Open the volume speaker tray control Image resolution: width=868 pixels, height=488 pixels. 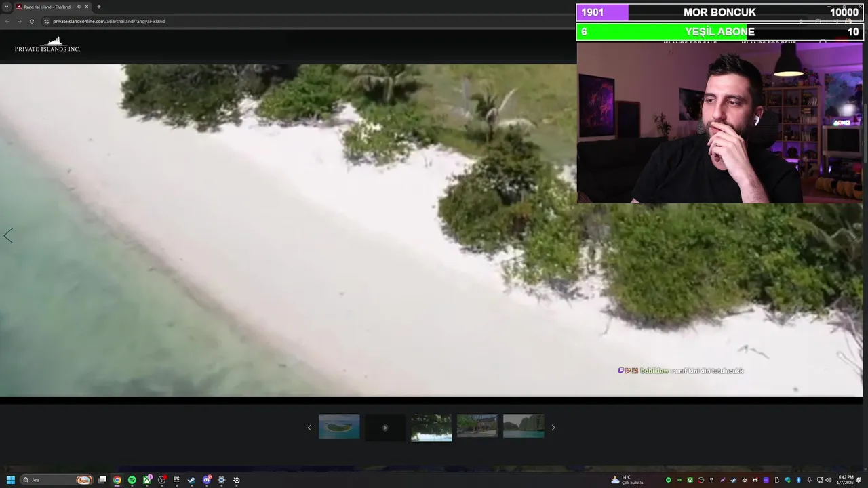(x=829, y=480)
